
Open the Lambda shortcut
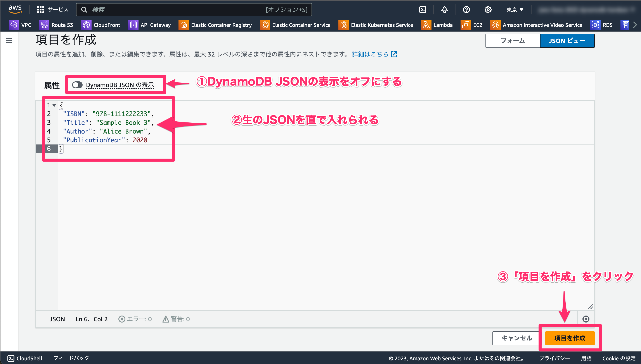tap(437, 25)
